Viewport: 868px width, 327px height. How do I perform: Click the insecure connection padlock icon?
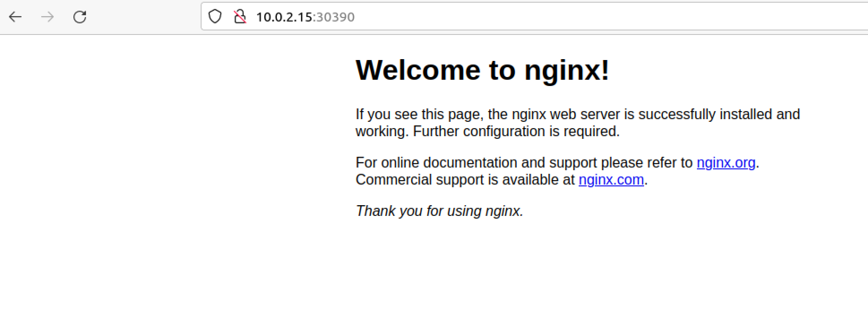click(240, 17)
